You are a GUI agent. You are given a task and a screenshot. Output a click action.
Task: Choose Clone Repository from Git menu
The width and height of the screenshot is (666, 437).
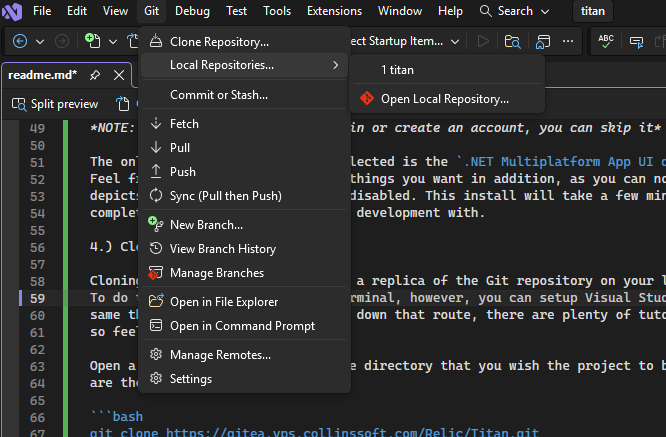click(x=219, y=42)
